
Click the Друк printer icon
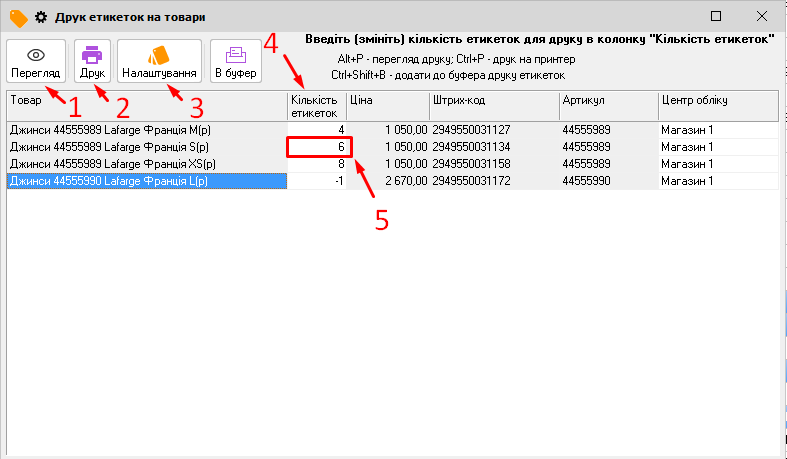point(92,56)
